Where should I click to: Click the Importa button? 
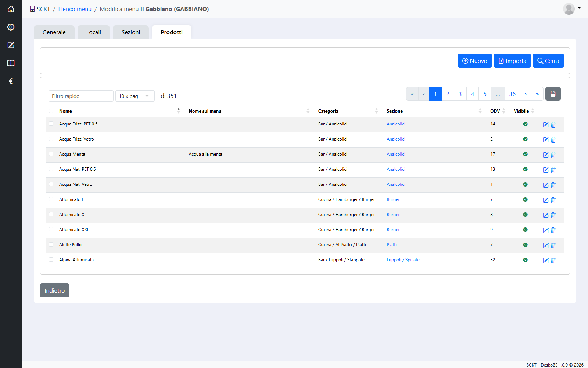point(512,61)
